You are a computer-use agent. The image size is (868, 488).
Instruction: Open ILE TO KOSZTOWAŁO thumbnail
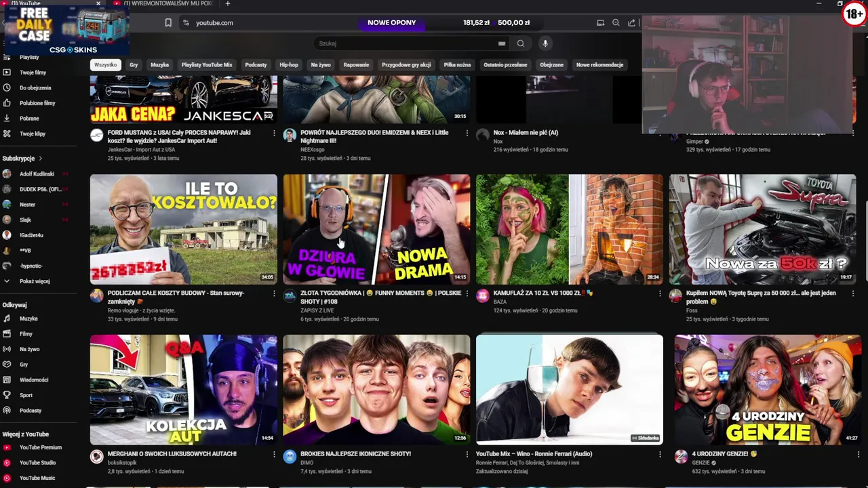click(184, 229)
